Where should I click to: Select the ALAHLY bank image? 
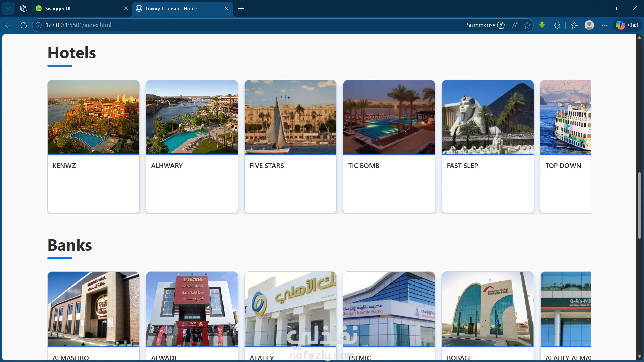290,309
